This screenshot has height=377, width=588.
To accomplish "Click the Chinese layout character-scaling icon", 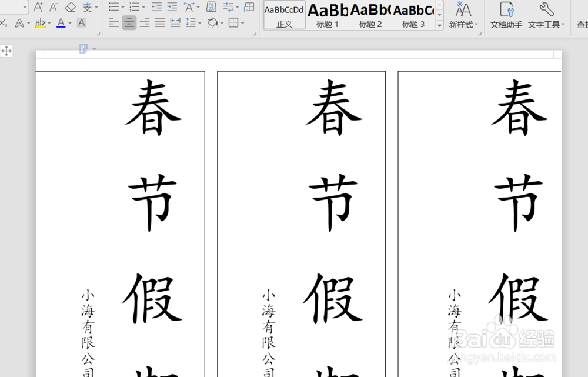I will coord(189,6).
